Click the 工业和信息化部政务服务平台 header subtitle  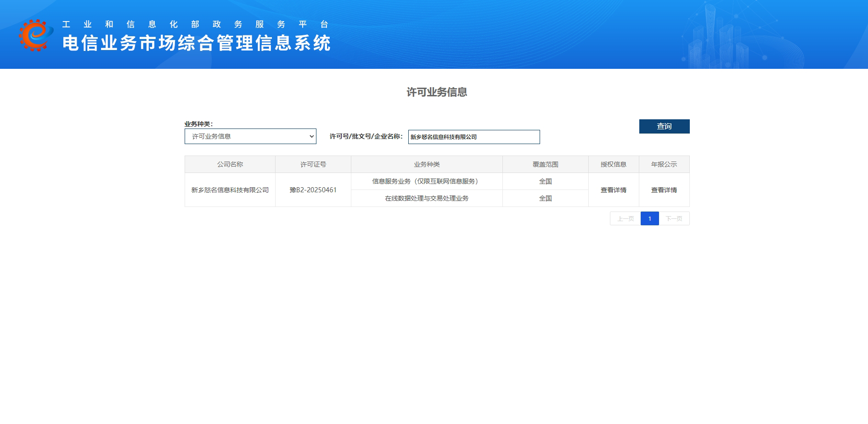196,24
